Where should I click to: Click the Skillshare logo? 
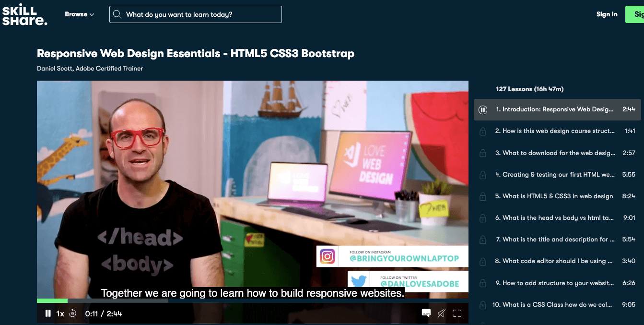pos(25,14)
